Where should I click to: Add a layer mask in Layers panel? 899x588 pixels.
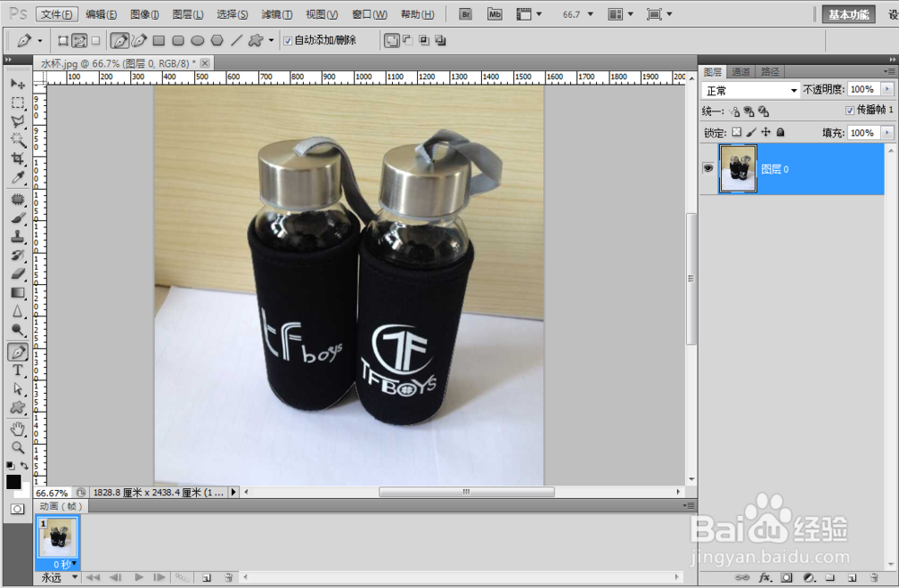[787, 578]
